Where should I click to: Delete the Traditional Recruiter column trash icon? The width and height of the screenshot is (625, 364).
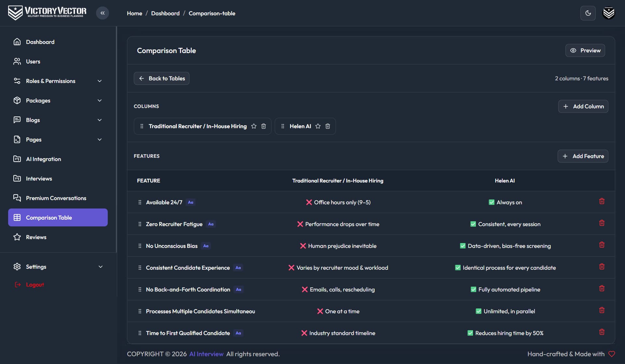coord(264,126)
